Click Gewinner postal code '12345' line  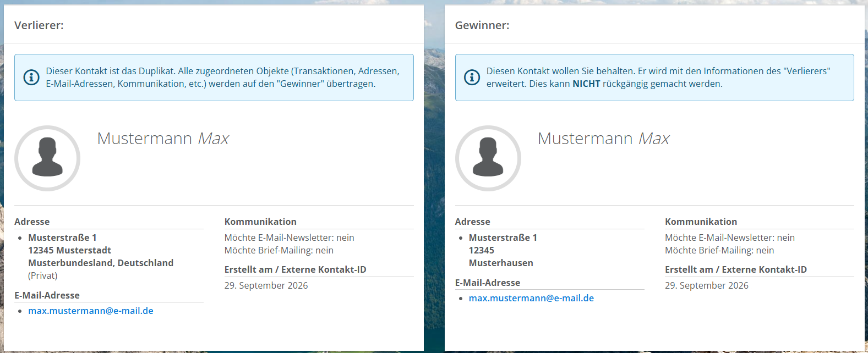482,250
